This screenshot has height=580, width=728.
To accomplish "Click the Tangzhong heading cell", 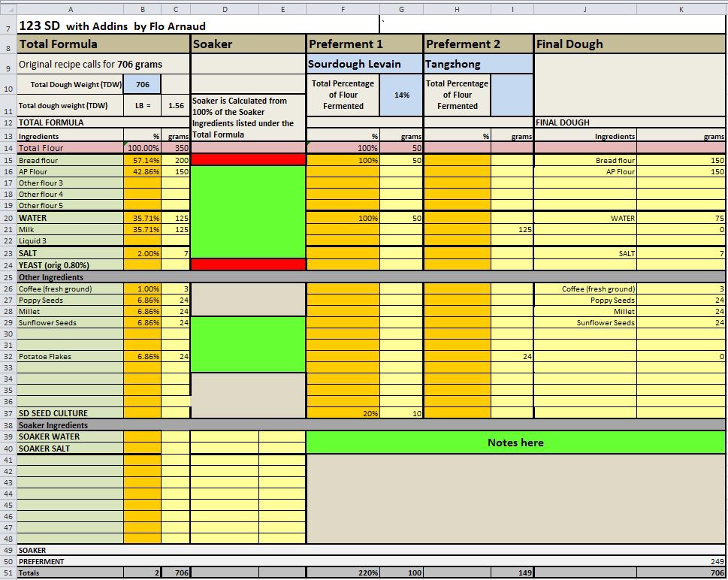I will click(x=479, y=65).
